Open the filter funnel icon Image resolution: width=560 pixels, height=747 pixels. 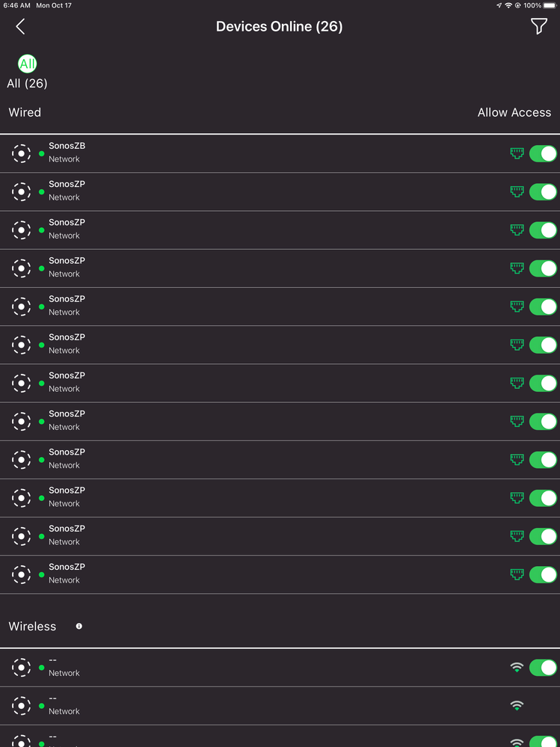538,27
